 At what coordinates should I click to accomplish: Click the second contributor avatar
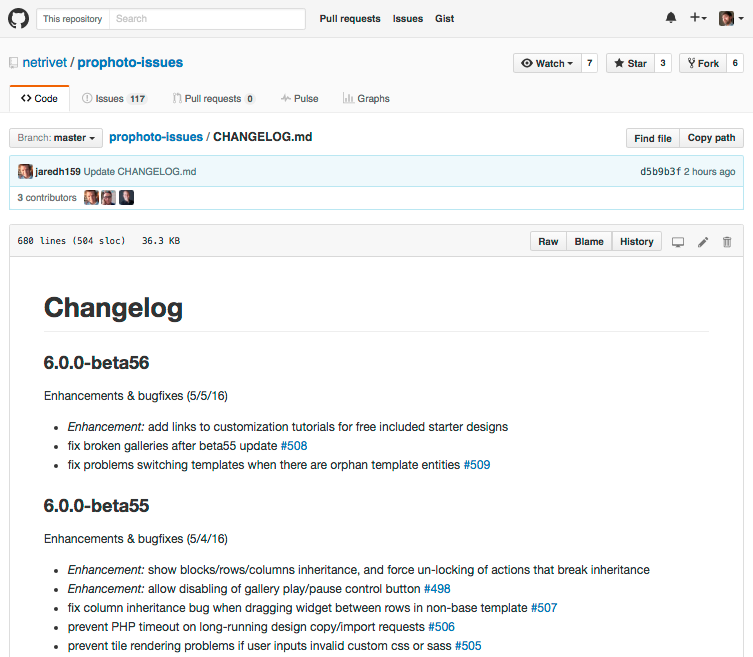109,197
